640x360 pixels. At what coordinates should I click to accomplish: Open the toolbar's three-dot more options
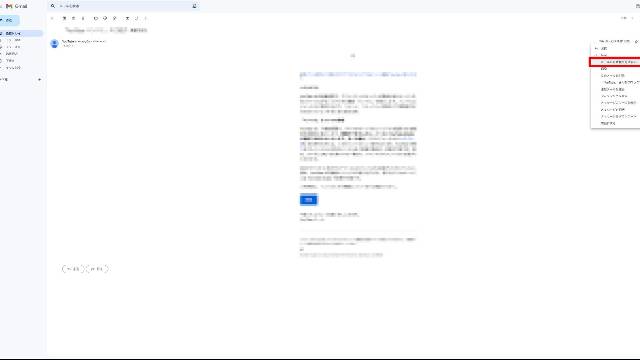[x=145, y=18]
